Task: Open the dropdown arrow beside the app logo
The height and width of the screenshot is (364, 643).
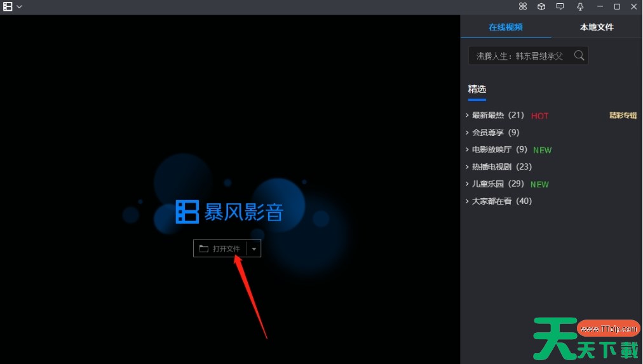Action: coord(19,7)
